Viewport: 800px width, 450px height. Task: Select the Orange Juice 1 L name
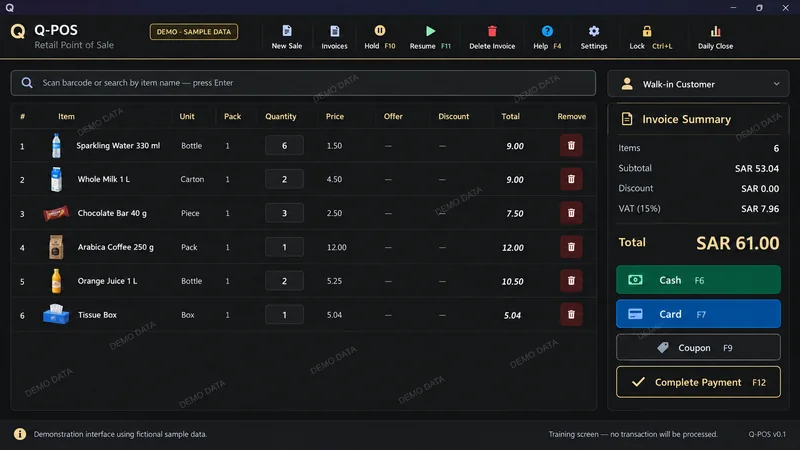tap(107, 281)
